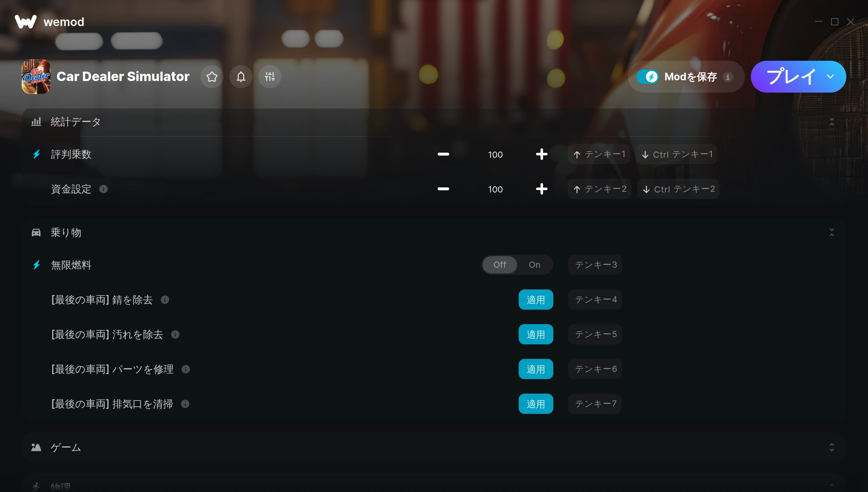Expand the ゲーム section
This screenshot has height=492, width=868.
[832, 448]
